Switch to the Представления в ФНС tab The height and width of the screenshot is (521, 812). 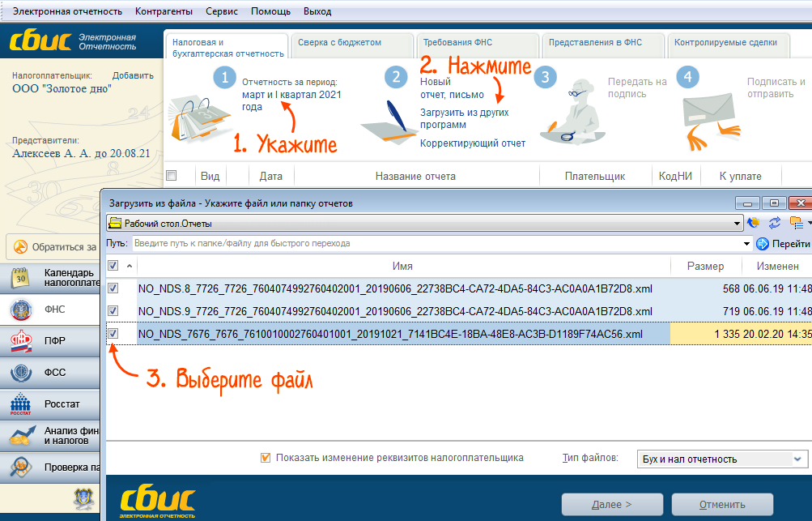(x=603, y=45)
